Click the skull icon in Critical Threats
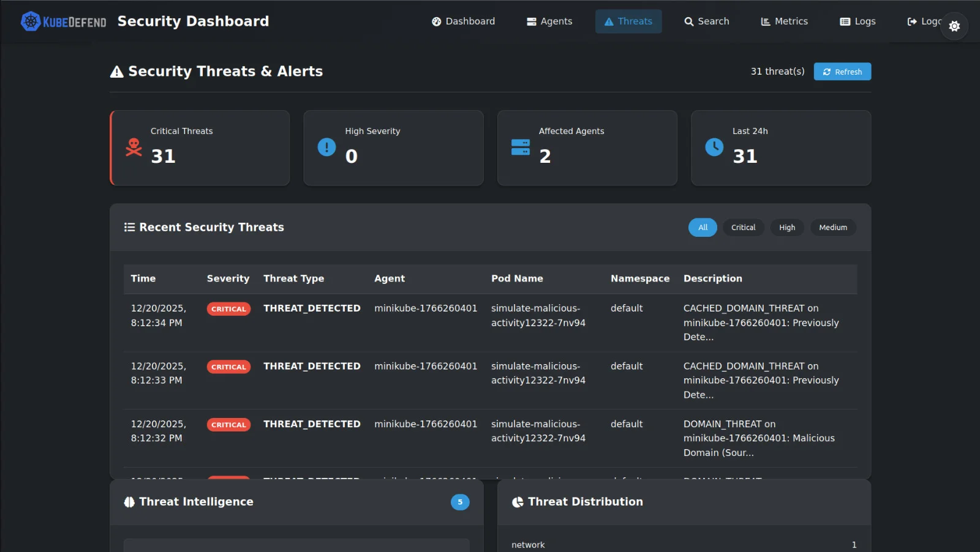 [x=134, y=147]
